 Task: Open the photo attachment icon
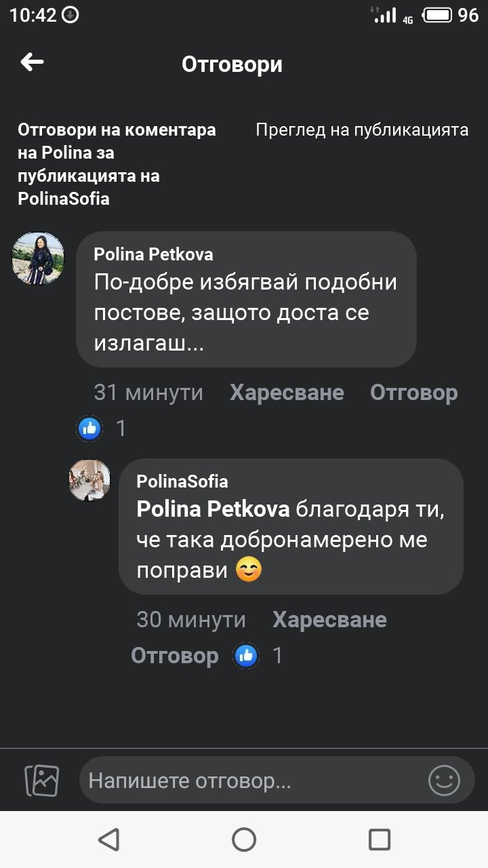tap(42, 781)
